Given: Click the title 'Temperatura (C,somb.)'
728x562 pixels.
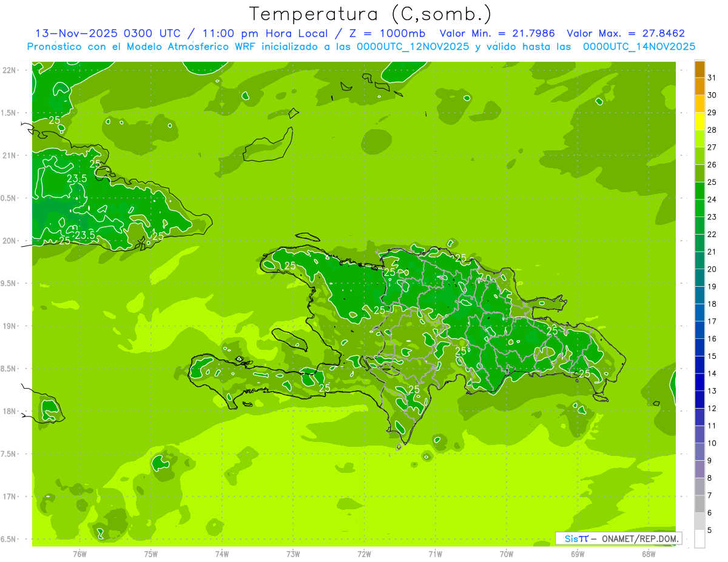Looking at the screenshot, I should click(x=371, y=14).
